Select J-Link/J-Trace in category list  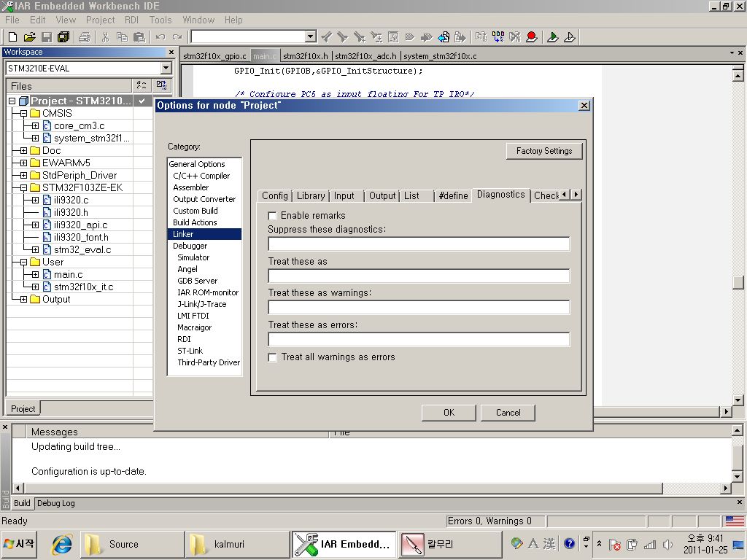(202, 304)
